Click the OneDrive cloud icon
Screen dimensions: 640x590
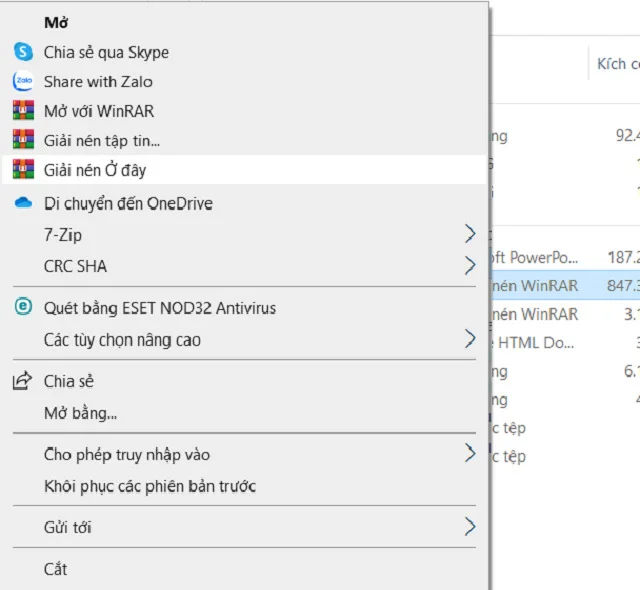[23, 203]
